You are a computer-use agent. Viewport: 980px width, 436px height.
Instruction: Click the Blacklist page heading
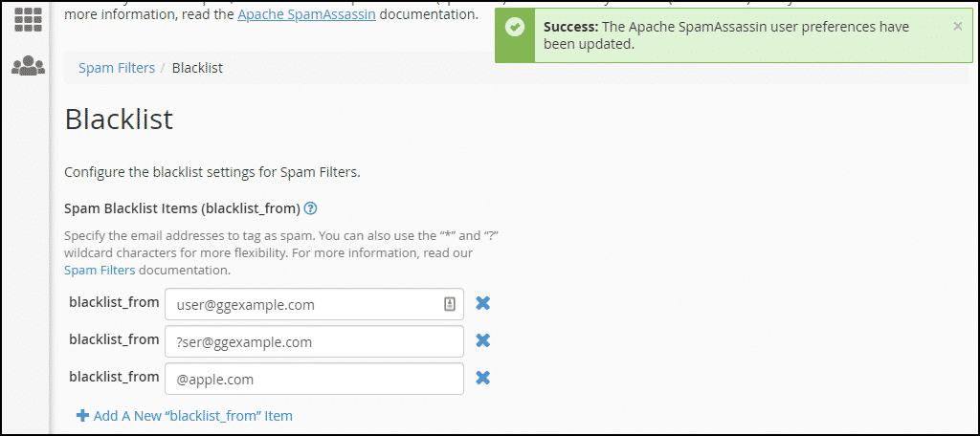coord(119,120)
